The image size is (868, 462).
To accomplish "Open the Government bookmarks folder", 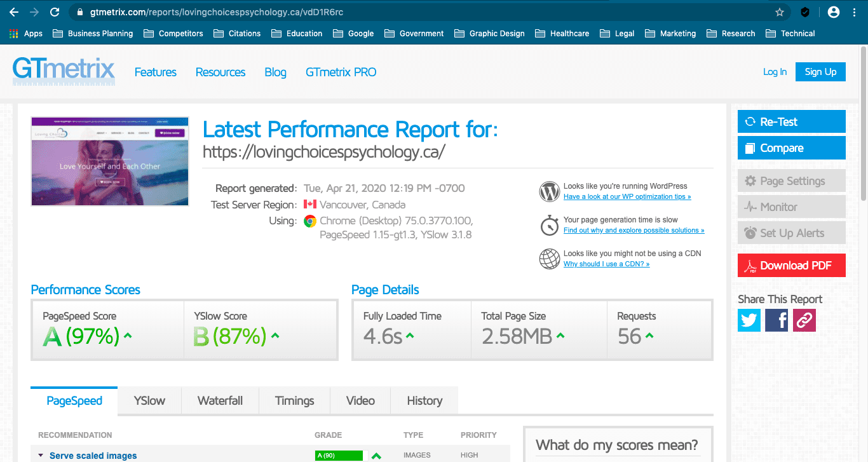I will tap(414, 34).
